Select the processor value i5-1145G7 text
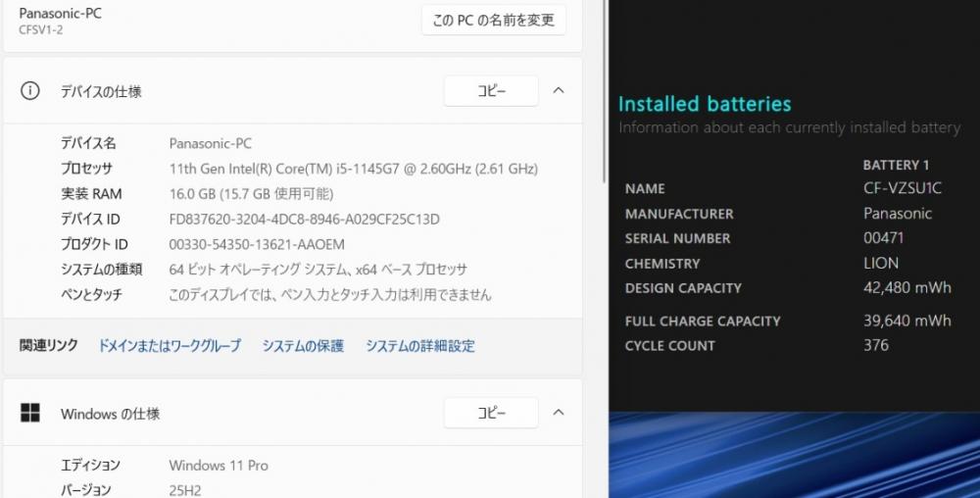980x498 pixels. coord(354,169)
